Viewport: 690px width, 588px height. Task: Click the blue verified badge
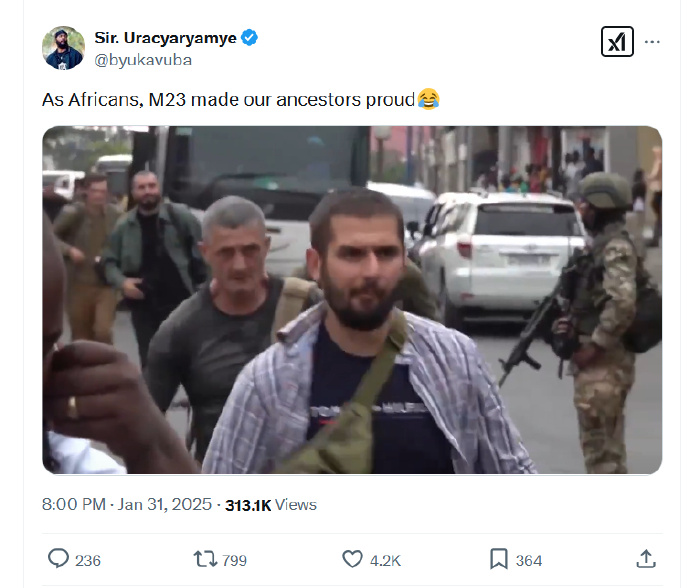tap(250, 38)
